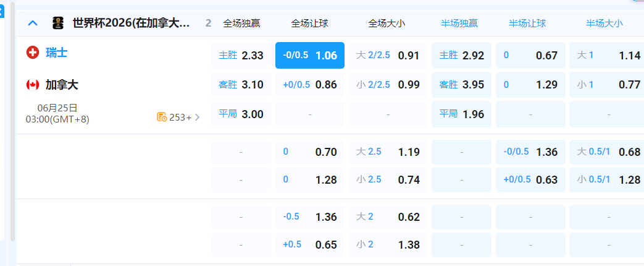644x266 pixels.
Task: Open more markets via the 253+ arrow
Action: coord(197,117)
